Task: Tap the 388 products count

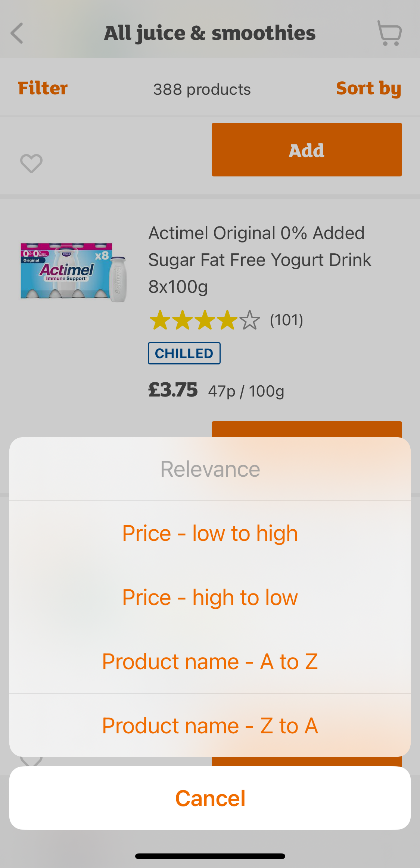Action: (202, 90)
